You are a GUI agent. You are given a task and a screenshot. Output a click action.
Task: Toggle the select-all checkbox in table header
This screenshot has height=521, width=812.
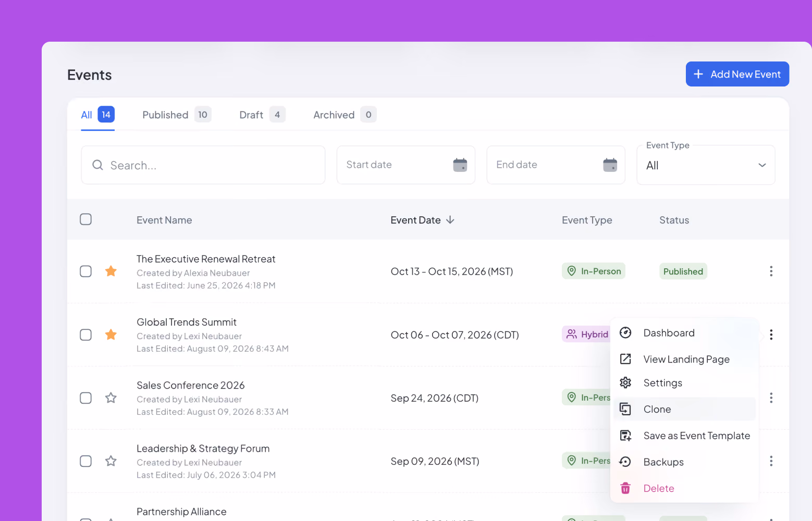pos(86,219)
